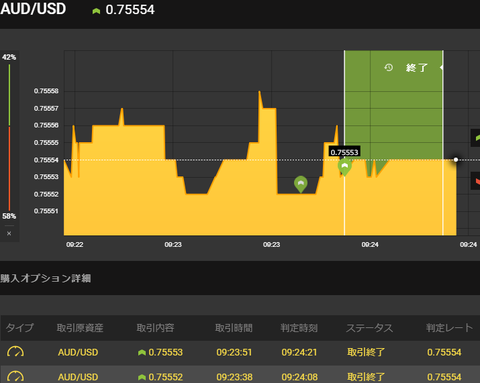
Task: Click the green marker at the 0.75552 trade entry
Action: pyautogui.click(x=301, y=184)
